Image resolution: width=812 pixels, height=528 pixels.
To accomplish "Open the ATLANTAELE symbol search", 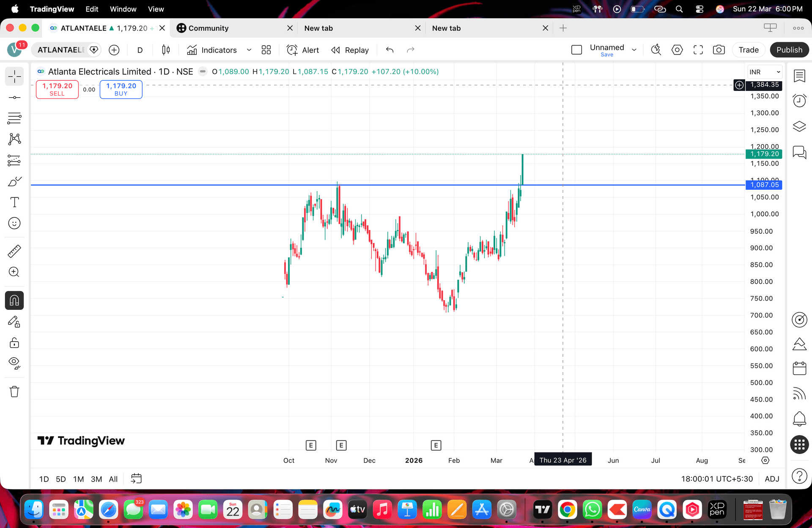I will [62, 50].
